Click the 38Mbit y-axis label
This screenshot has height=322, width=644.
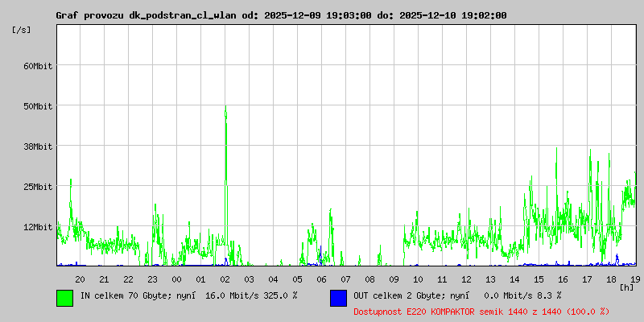click(x=38, y=147)
